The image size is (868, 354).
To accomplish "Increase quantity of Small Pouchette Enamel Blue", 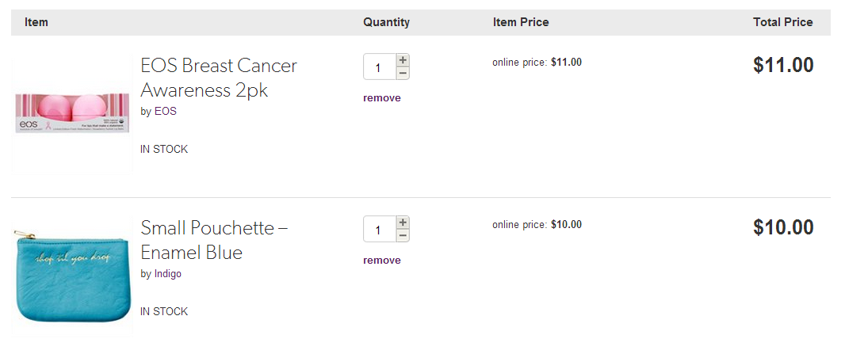I will tap(403, 223).
